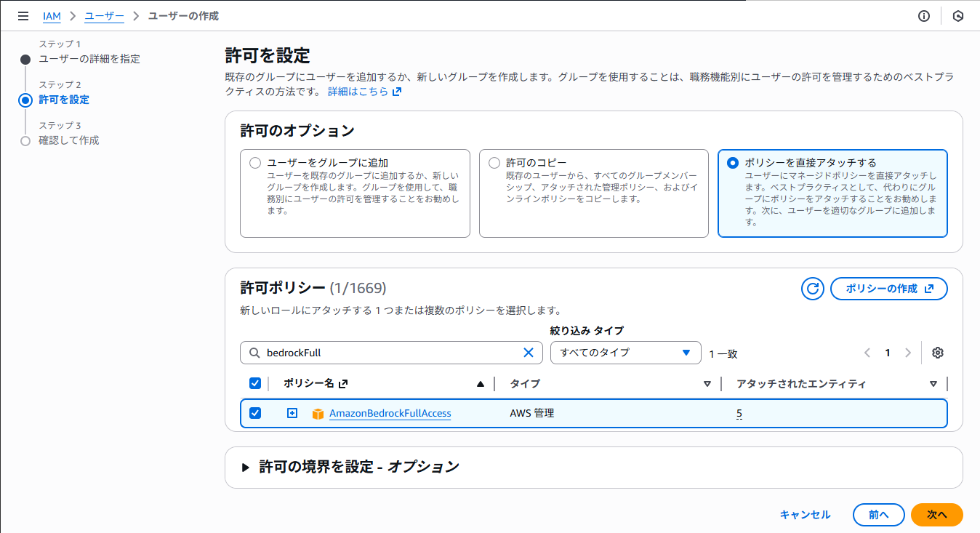The image size is (980, 533).
Task: Click ユーザーの作成 breadcrumb text
Action: pos(183,16)
